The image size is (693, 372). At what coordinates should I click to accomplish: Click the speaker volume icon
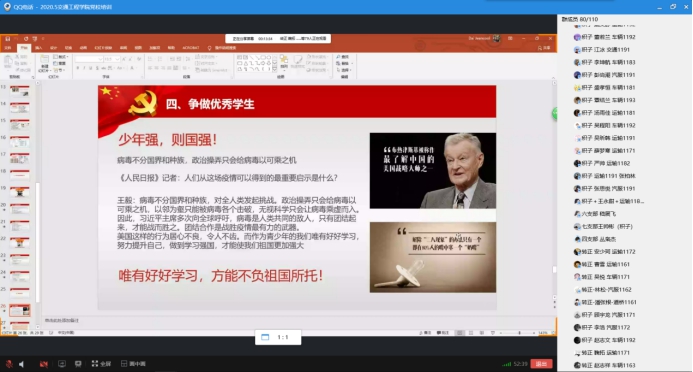coord(21,364)
